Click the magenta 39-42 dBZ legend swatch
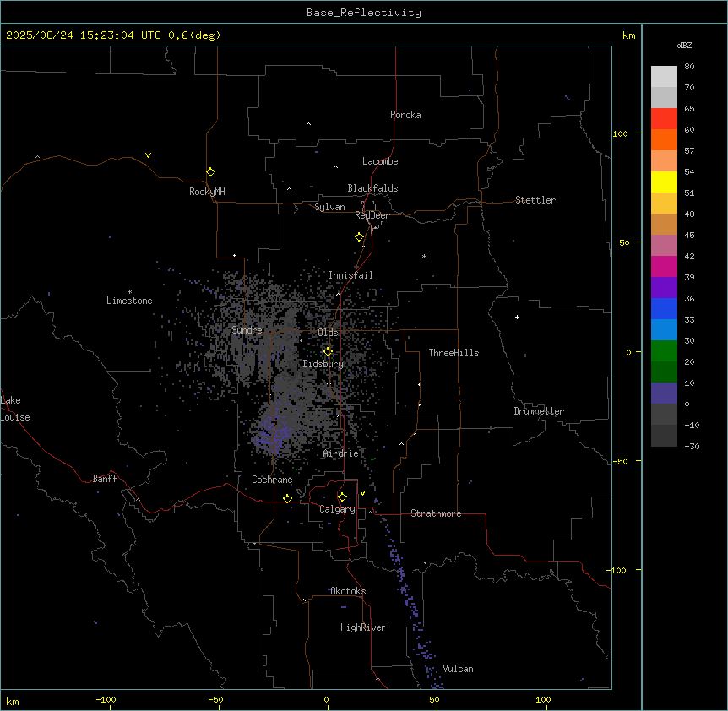Image resolution: width=728 pixels, height=711 pixels. tap(664, 267)
